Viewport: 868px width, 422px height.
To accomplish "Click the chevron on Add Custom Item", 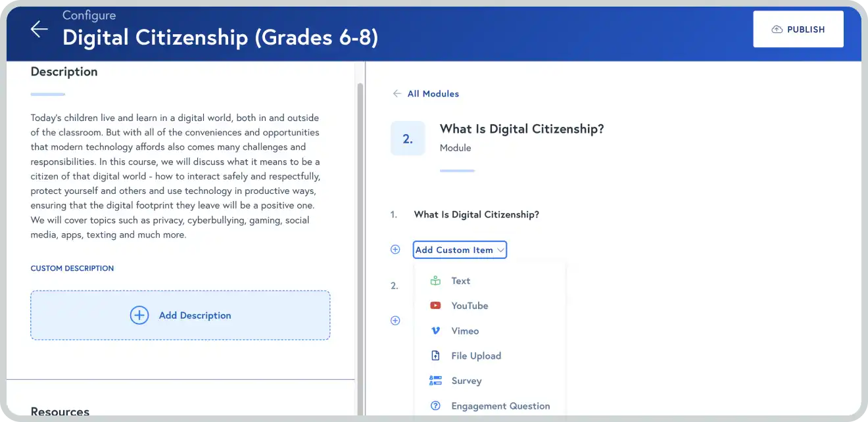I will (500, 250).
